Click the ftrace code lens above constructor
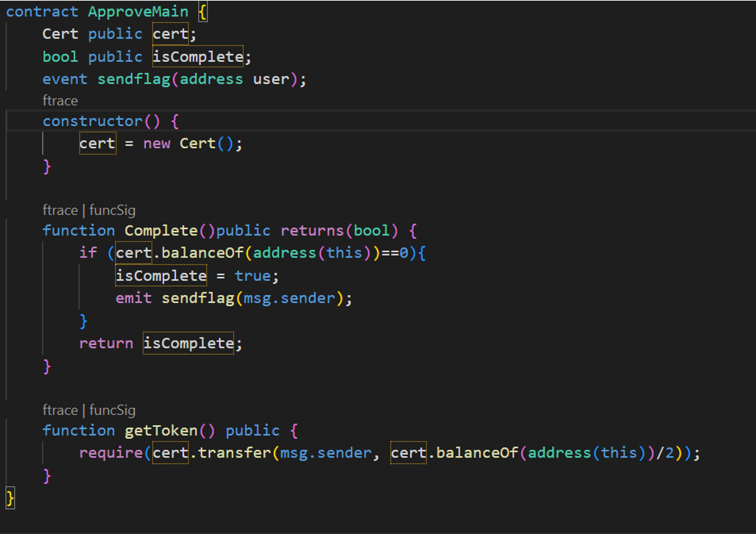 coord(60,101)
